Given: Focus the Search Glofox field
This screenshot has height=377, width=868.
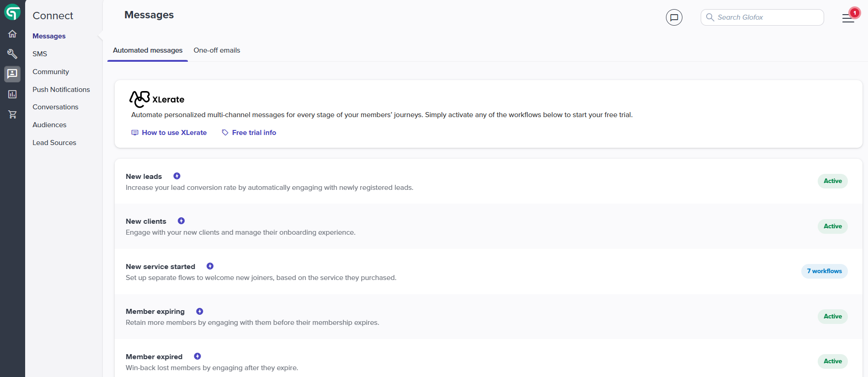Looking at the screenshot, I should point(762,17).
